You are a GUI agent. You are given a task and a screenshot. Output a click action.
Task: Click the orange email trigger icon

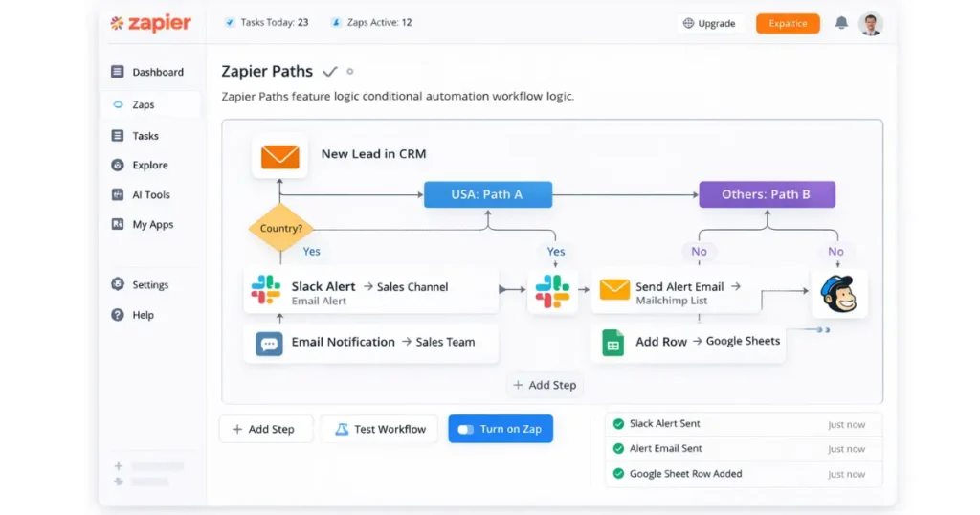[x=279, y=156]
